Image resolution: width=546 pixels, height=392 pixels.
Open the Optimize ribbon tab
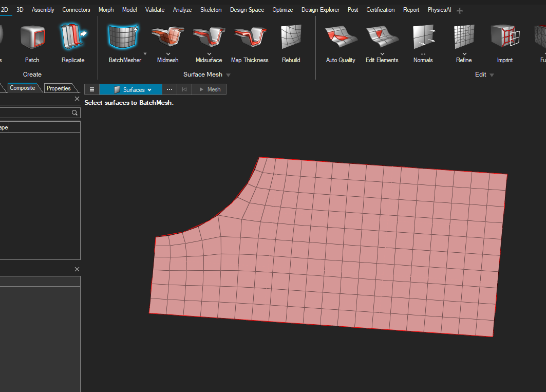[283, 10]
